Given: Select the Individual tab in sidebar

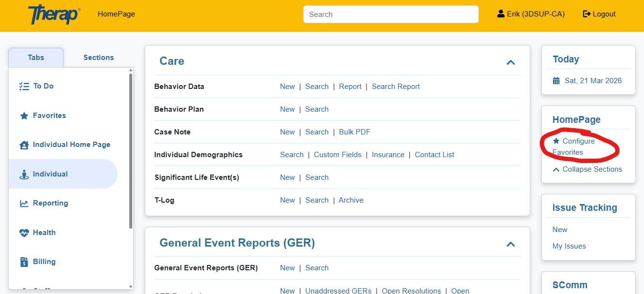Looking at the screenshot, I should pyautogui.click(x=50, y=174).
